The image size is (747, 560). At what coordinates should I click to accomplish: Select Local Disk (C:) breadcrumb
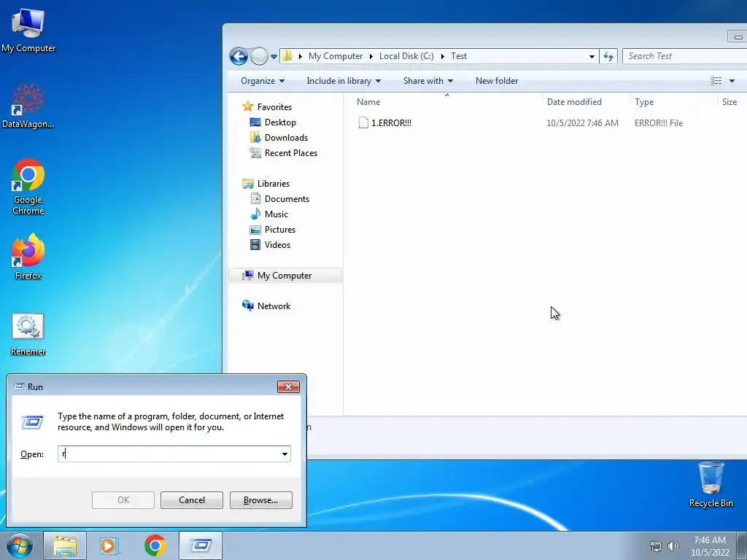pyautogui.click(x=406, y=56)
